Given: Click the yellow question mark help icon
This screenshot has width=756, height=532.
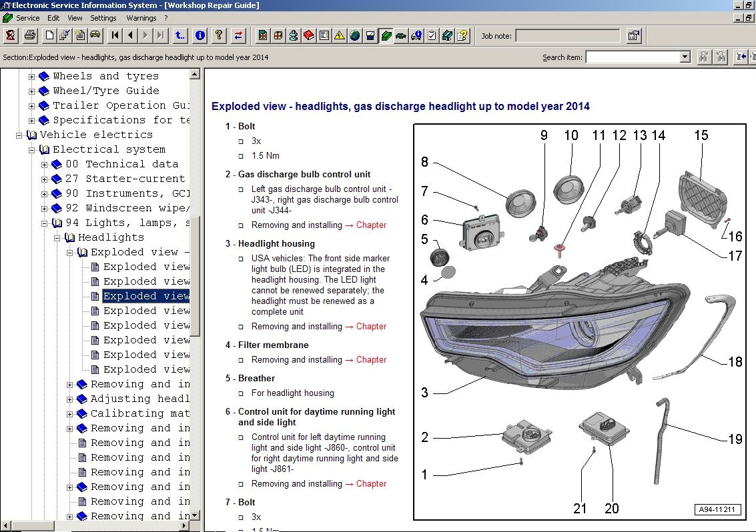Looking at the screenshot, I should [219, 35].
